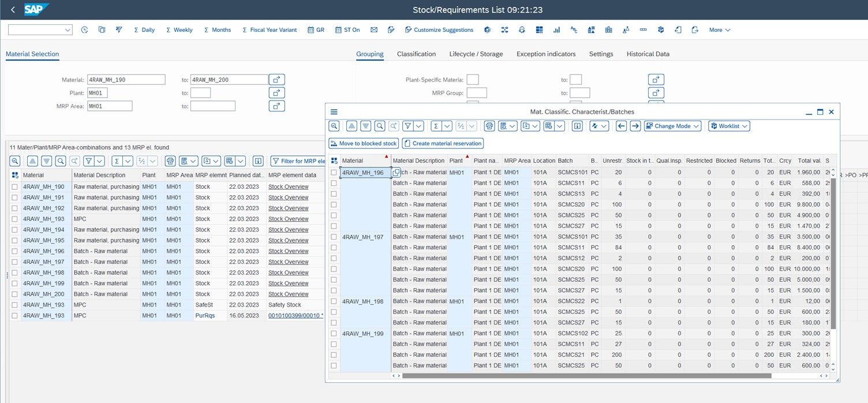Tick checkbox for batch SCMCS101 of 4RAW_MH_196

tap(334, 173)
